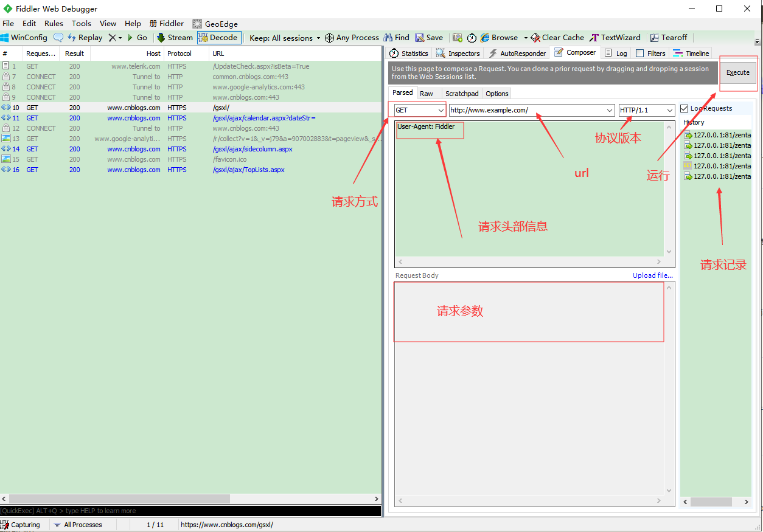Click All Processes filter in status bar
This screenshot has height=532, width=763.
78,525
